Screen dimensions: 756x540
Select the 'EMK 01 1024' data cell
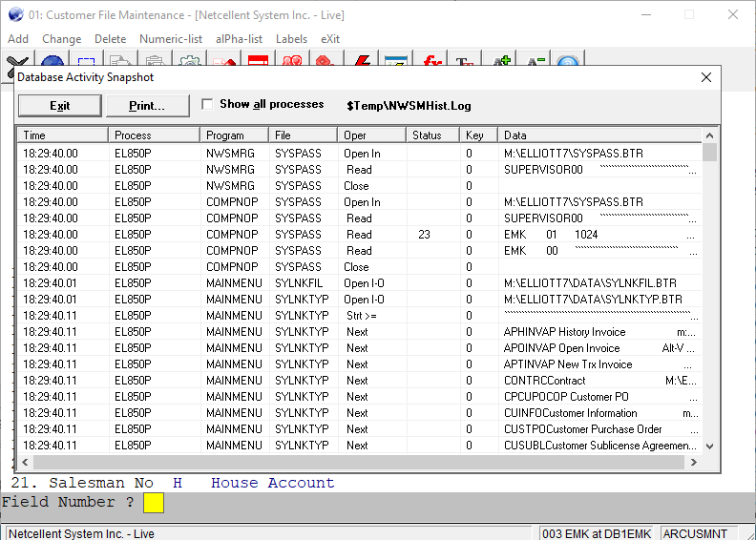[x=599, y=235]
